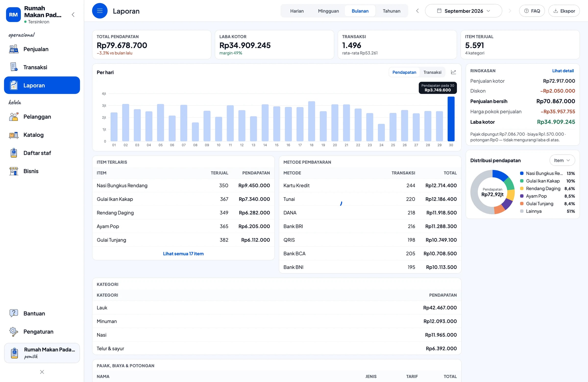588x382 pixels.
Task: Select the Mingguan tab
Action: tap(328, 11)
